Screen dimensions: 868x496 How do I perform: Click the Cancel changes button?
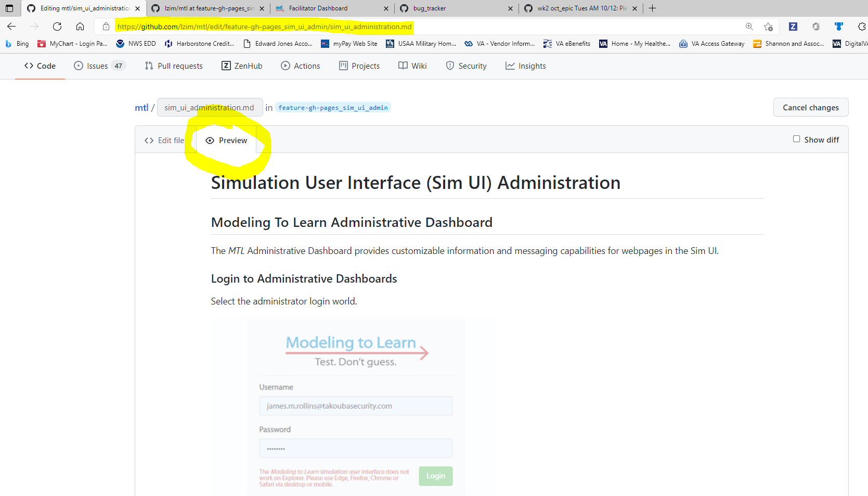(810, 107)
